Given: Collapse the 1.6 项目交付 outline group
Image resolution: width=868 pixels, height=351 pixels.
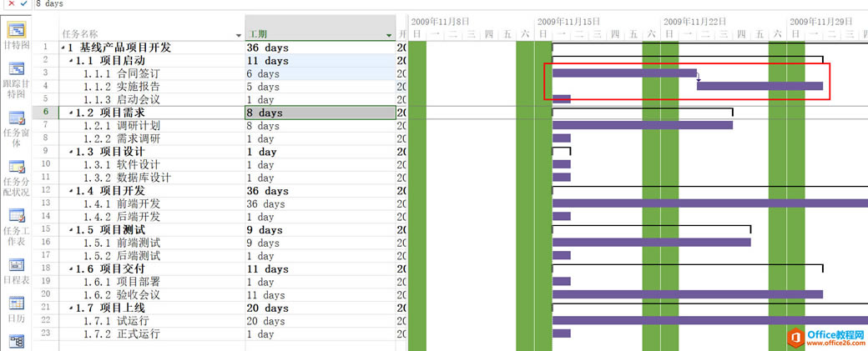Looking at the screenshot, I should tap(70, 269).
